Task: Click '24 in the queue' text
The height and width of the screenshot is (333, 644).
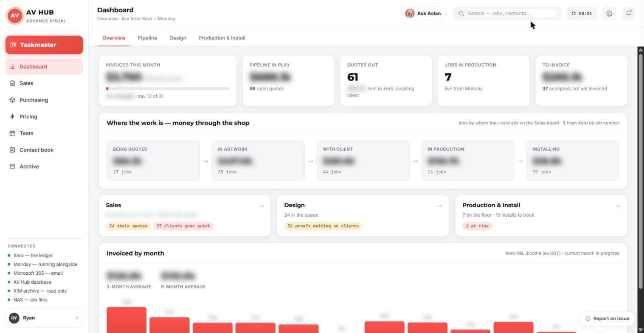Action: 301,215
